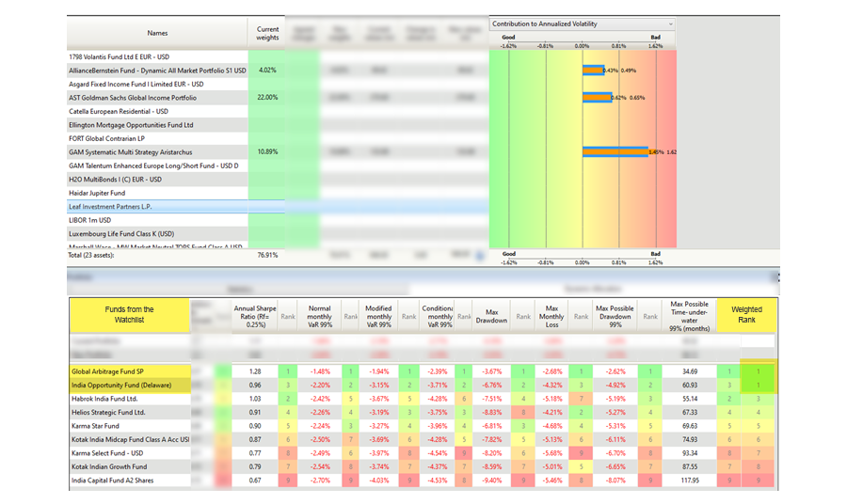Select Helios Strategic Fund Ltd. row
The height and width of the screenshot is (504, 847).
point(130,412)
